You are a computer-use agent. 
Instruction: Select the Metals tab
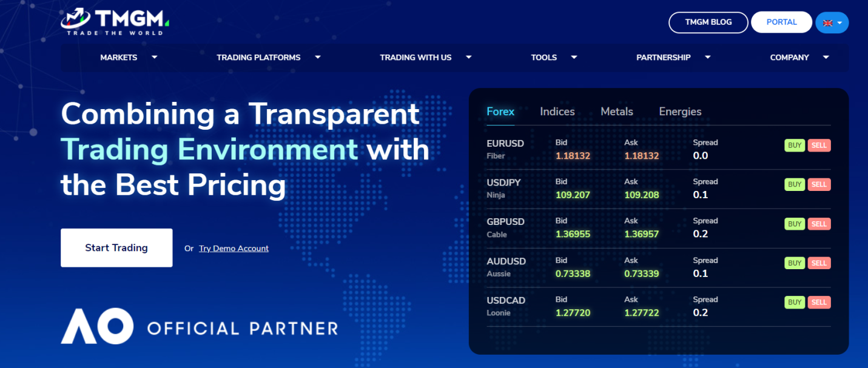(616, 112)
